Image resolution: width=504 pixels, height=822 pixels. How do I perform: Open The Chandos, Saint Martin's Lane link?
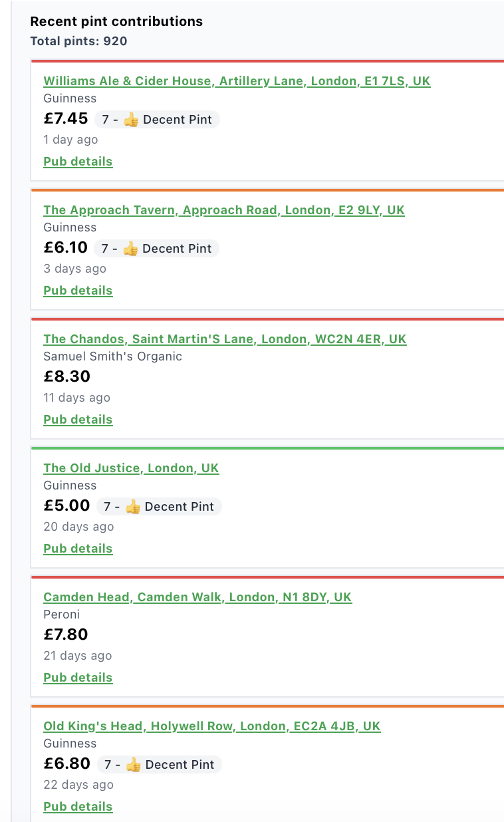(x=225, y=339)
